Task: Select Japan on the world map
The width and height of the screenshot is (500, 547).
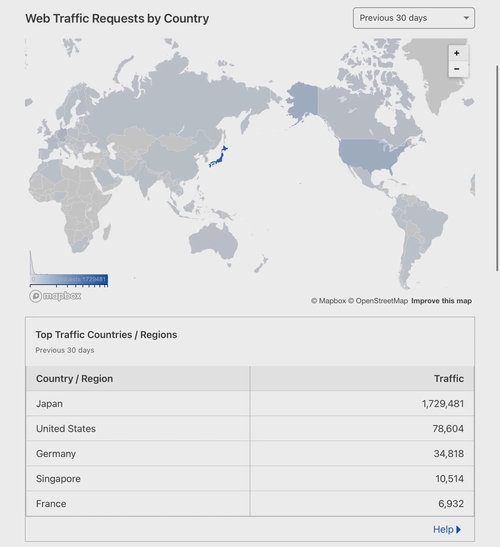Action: click(219, 159)
